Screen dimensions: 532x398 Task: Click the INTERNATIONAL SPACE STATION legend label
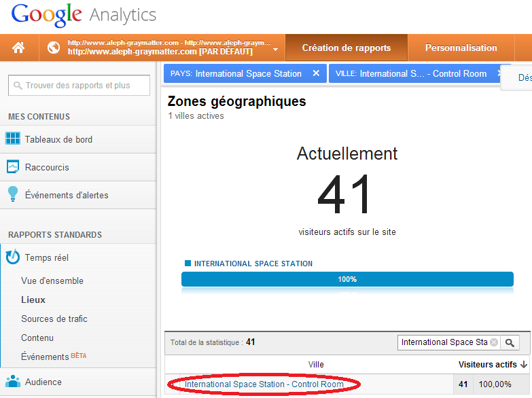pyautogui.click(x=253, y=264)
